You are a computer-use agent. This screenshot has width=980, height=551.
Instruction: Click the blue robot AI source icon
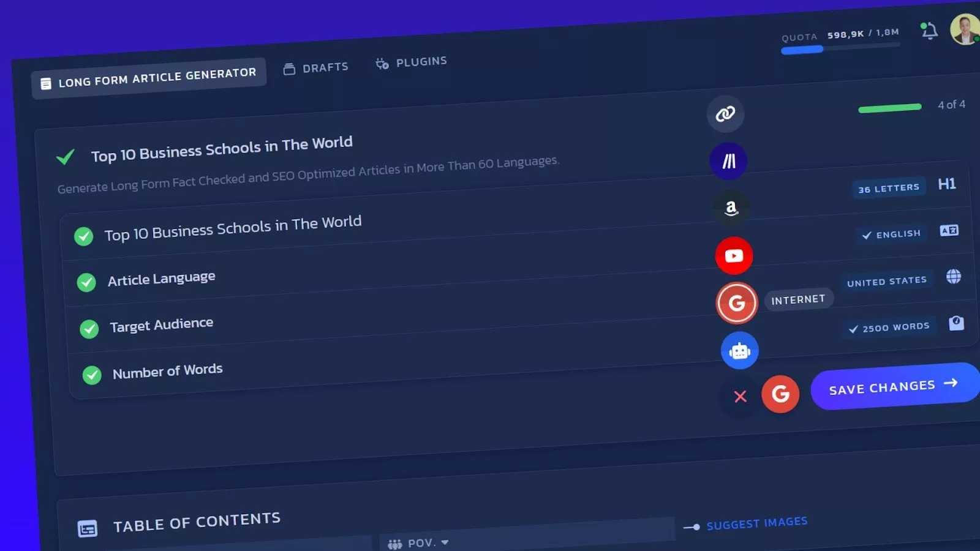click(739, 351)
